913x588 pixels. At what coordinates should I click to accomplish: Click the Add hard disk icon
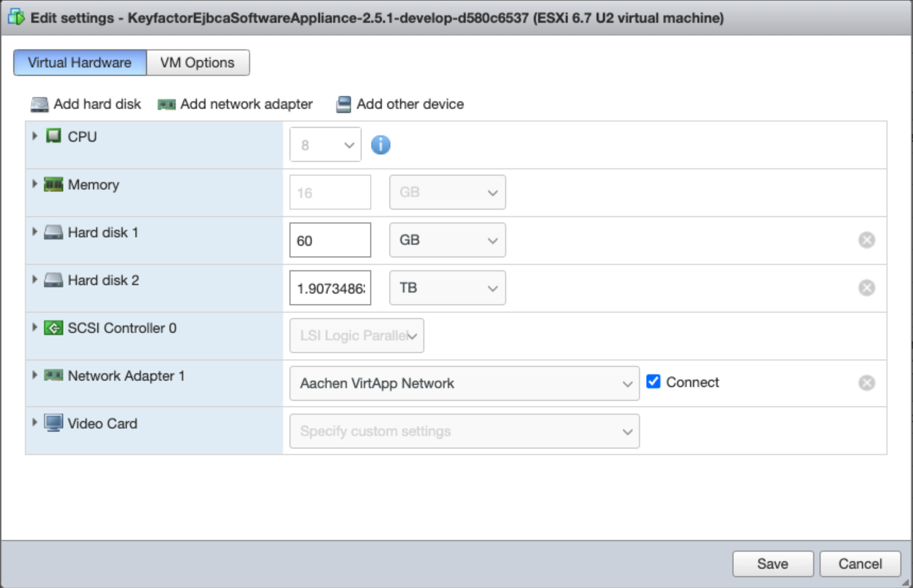[x=39, y=104]
